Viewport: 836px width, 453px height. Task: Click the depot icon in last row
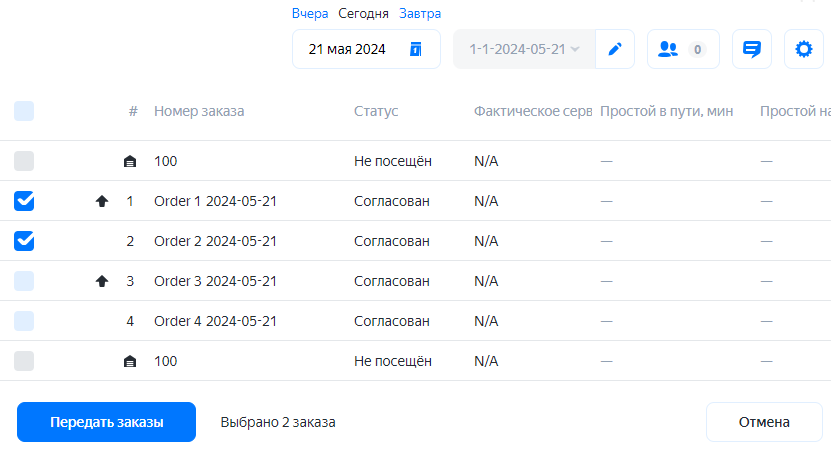[x=129, y=361]
